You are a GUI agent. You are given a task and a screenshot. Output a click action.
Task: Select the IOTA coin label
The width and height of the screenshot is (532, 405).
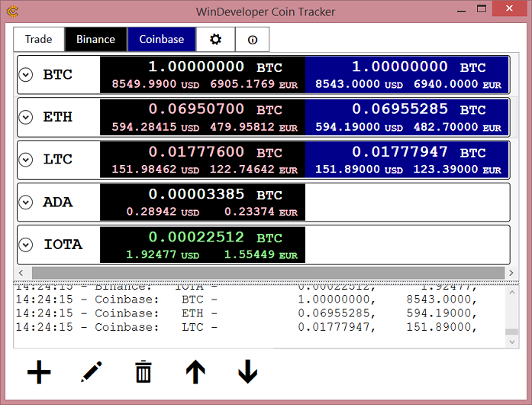[63, 245]
